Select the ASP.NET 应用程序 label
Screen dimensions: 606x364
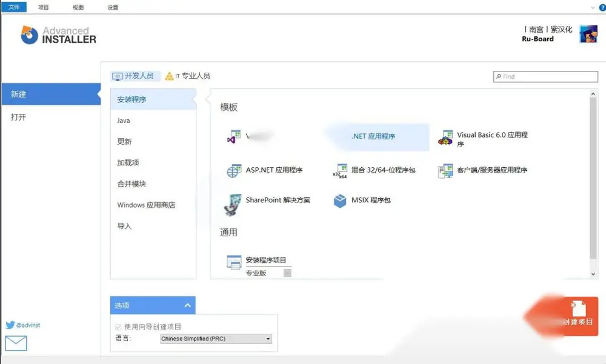pyautogui.click(x=274, y=170)
